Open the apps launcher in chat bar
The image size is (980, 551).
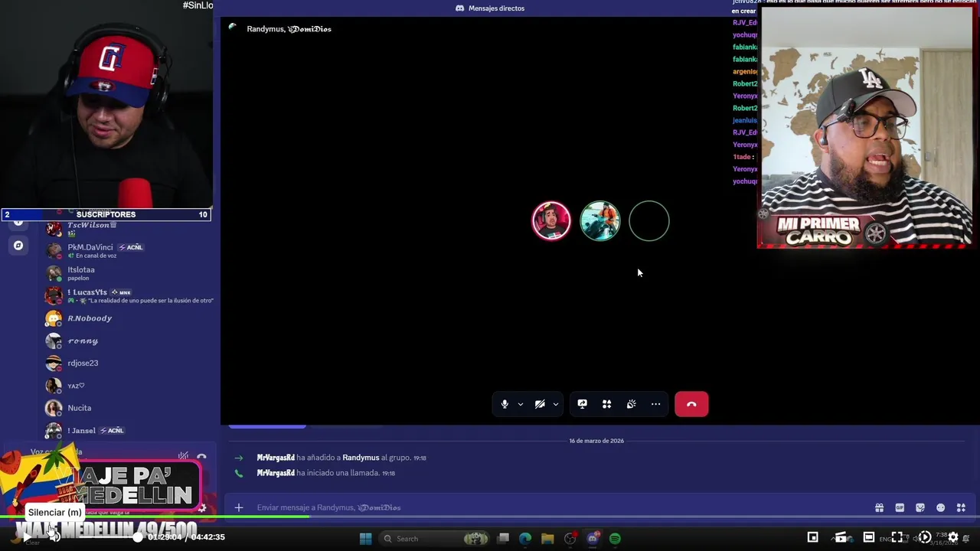click(961, 507)
